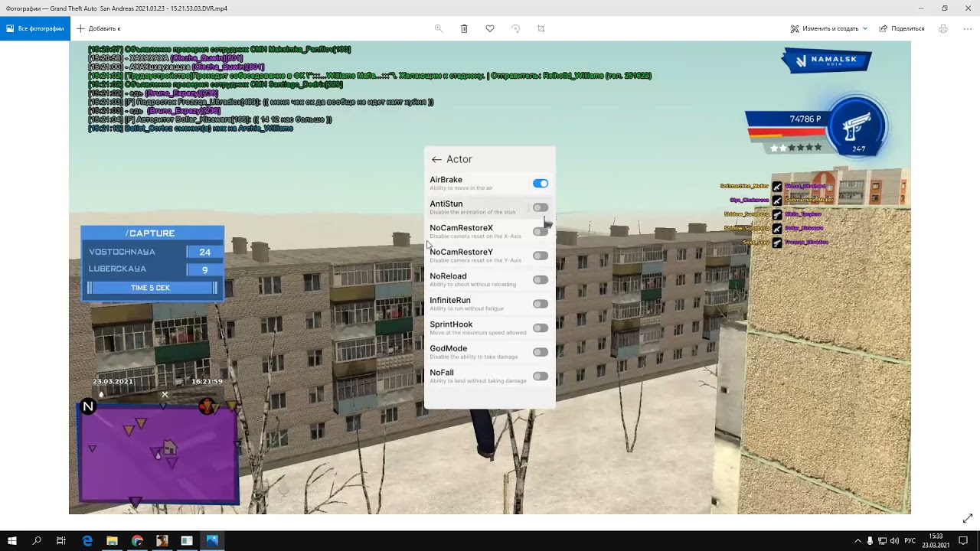The image size is (980, 551).
Task: Click 'Добавить к' to add to album
Action: click(x=99, y=28)
